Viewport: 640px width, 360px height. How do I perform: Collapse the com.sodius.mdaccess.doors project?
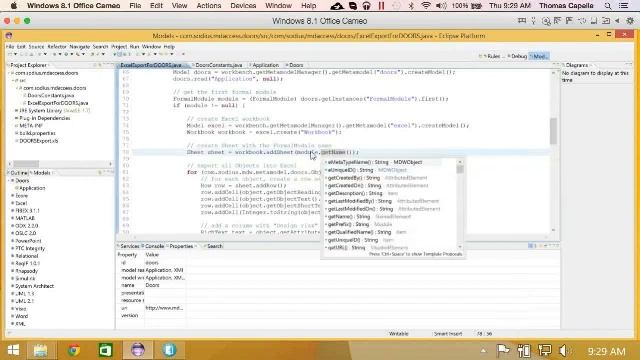(10, 73)
